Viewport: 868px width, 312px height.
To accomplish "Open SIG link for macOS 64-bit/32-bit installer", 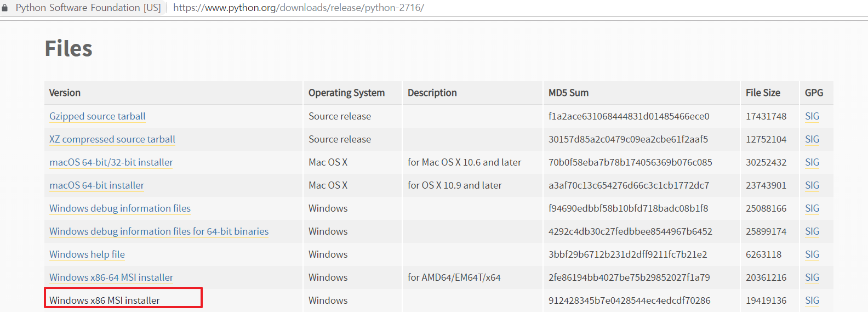I will (x=812, y=162).
